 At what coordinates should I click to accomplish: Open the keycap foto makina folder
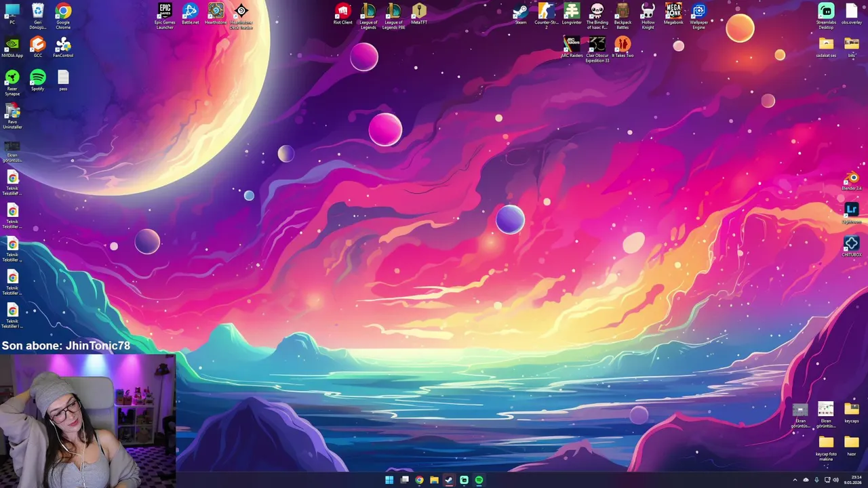point(826,448)
